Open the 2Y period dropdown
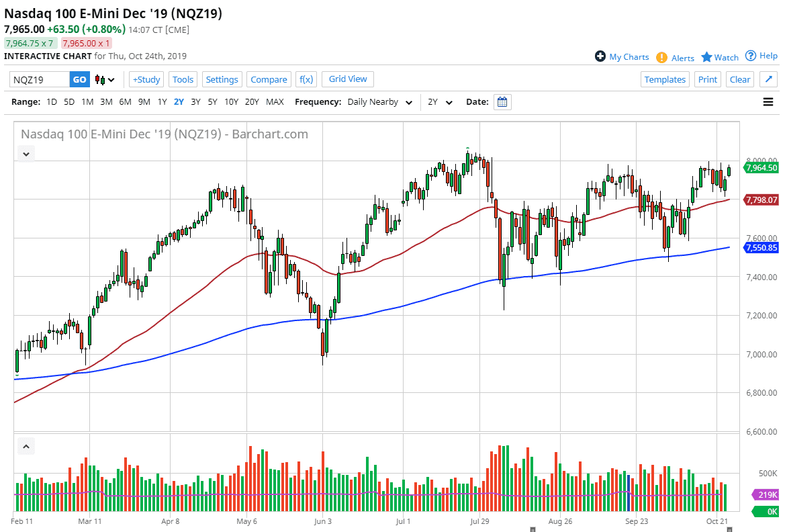The width and height of the screenshot is (785, 532). pyautogui.click(x=440, y=102)
